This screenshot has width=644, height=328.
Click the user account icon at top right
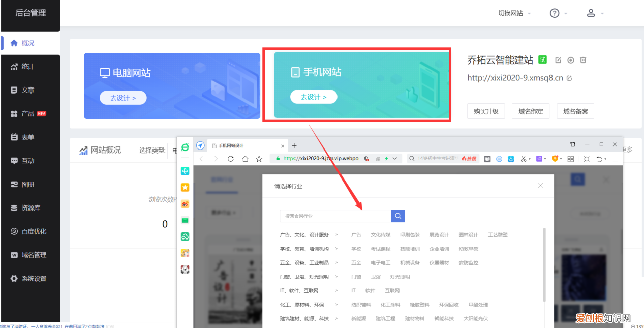click(x=591, y=13)
